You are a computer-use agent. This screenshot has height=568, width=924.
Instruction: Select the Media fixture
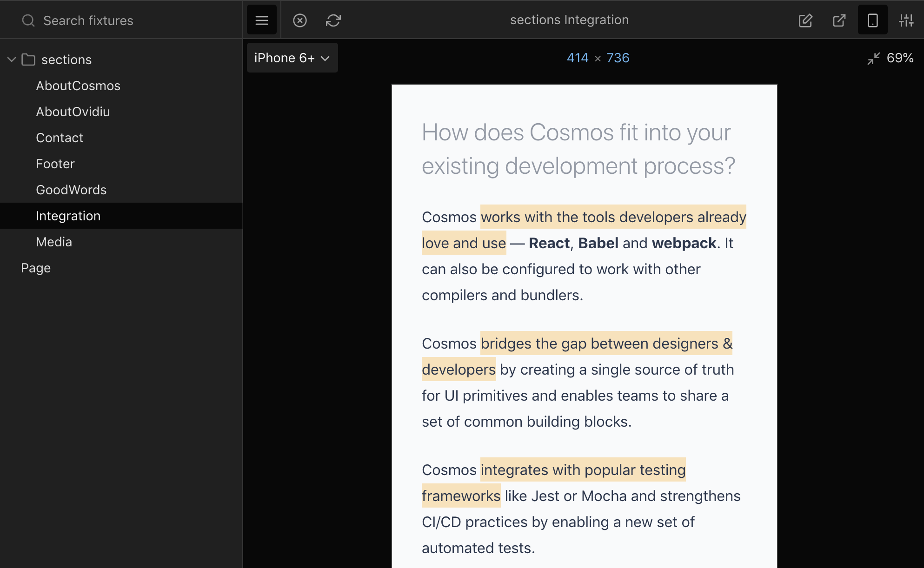click(x=54, y=242)
